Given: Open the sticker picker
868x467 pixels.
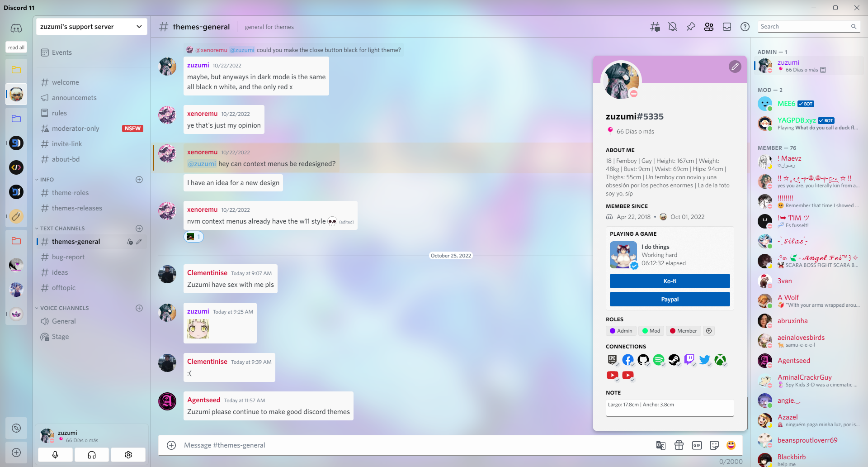Looking at the screenshot, I should tap(714, 445).
